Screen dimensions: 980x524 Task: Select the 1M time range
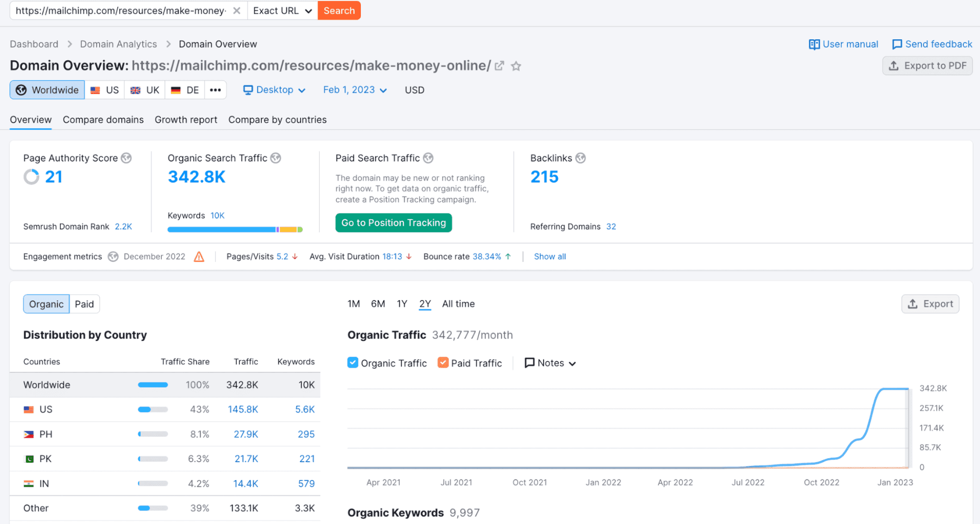[354, 304]
